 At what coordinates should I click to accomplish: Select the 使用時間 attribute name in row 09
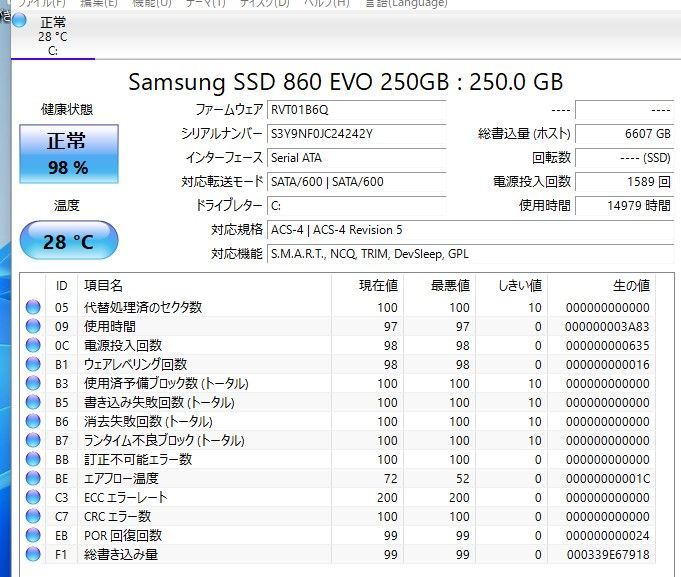pos(110,326)
